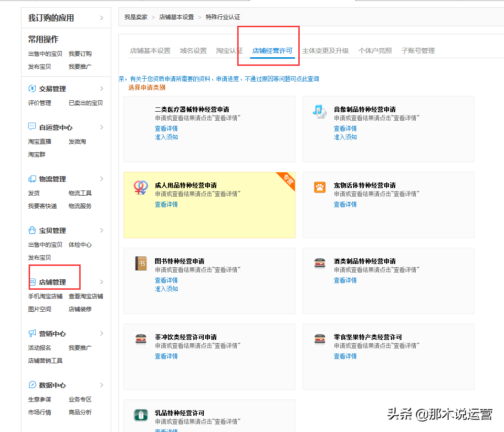Click the burger icon for 酒类制品
504x432 pixels.
tap(320, 263)
